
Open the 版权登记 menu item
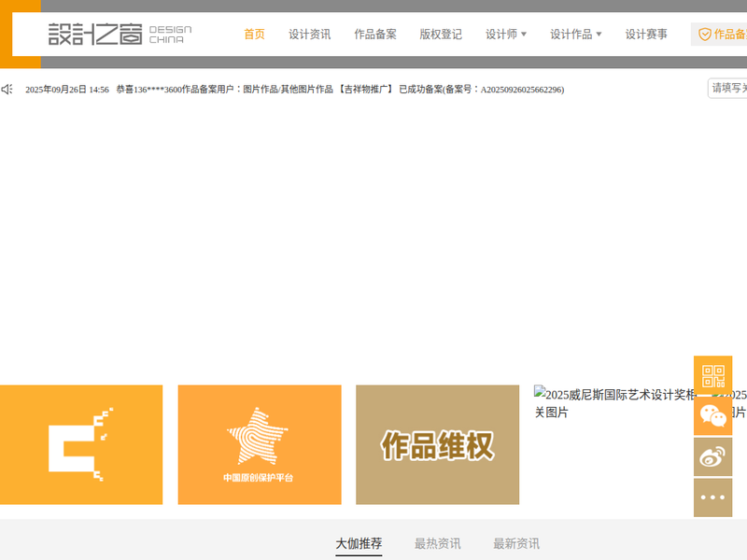coord(440,35)
